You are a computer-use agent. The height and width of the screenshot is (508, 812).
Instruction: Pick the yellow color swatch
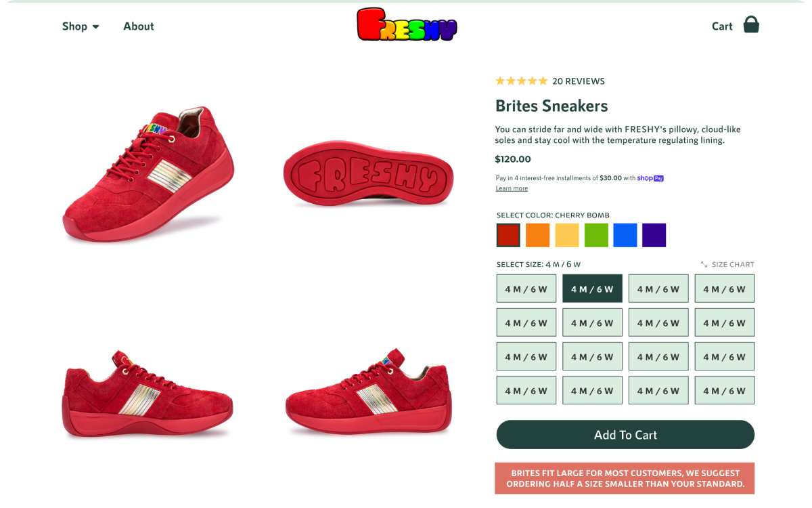[567, 235]
